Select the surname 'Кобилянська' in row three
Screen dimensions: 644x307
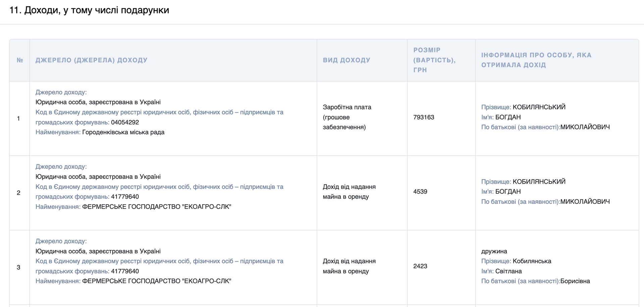tap(532, 261)
